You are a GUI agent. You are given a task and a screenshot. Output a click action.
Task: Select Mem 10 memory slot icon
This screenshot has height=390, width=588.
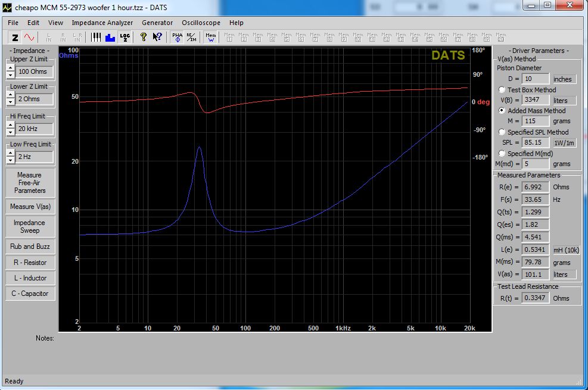click(358, 37)
